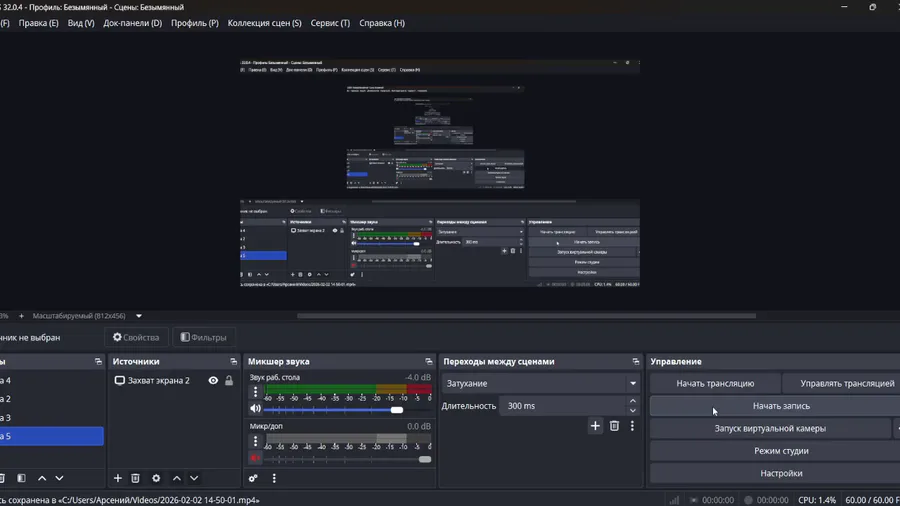The image size is (900, 506).
Task: Delete the selected source with the trash icon in Источники
Action: [x=135, y=478]
